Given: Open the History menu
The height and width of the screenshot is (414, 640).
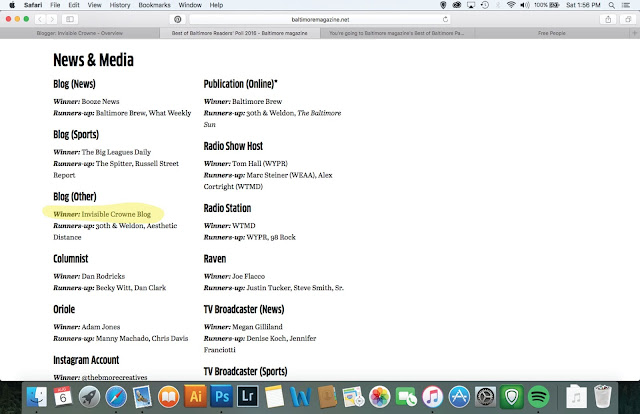Looking at the screenshot, I should pyautogui.click(x=120, y=5).
